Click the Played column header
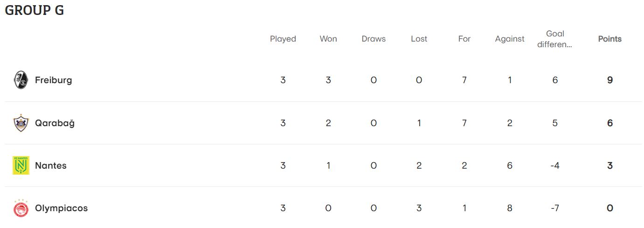The image size is (644, 228). coord(283,39)
